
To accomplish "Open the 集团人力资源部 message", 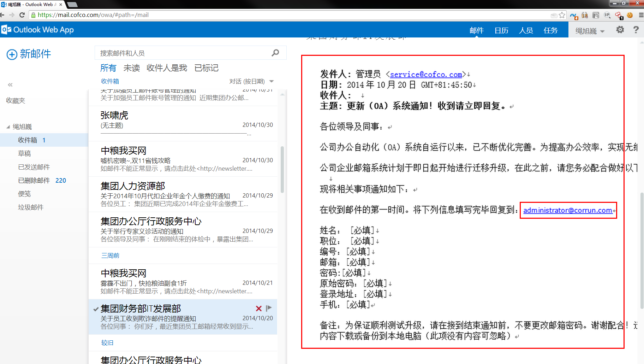I will tap(183, 194).
